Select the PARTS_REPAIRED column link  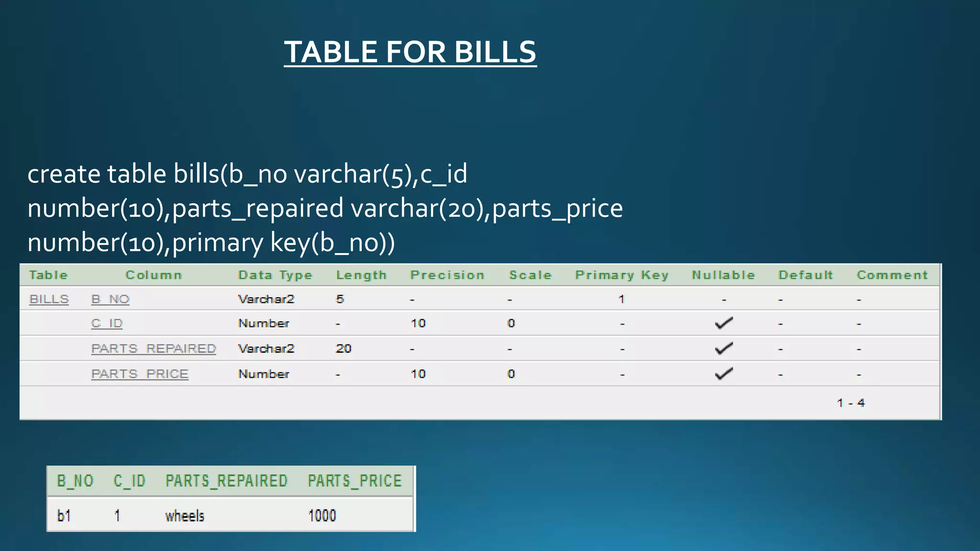tap(154, 349)
